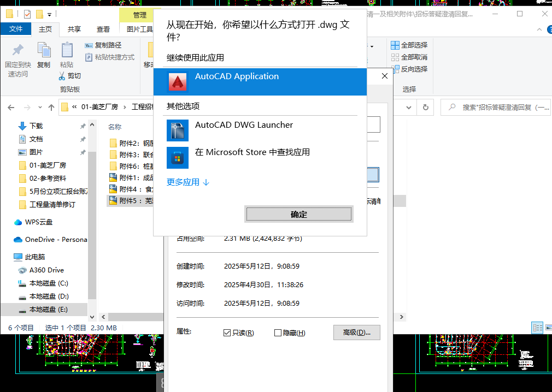
Task: Select the 附件4 file in file list
Action: point(131,189)
